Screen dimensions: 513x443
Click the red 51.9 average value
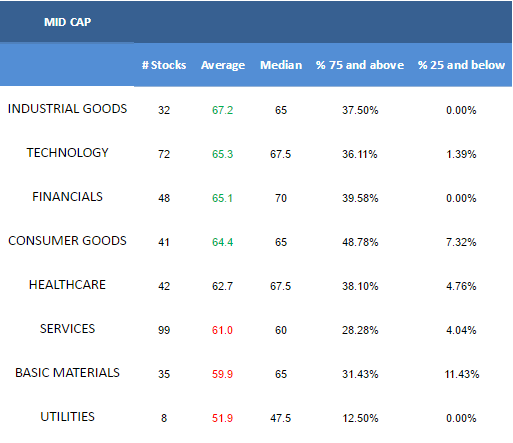(x=222, y=418)
